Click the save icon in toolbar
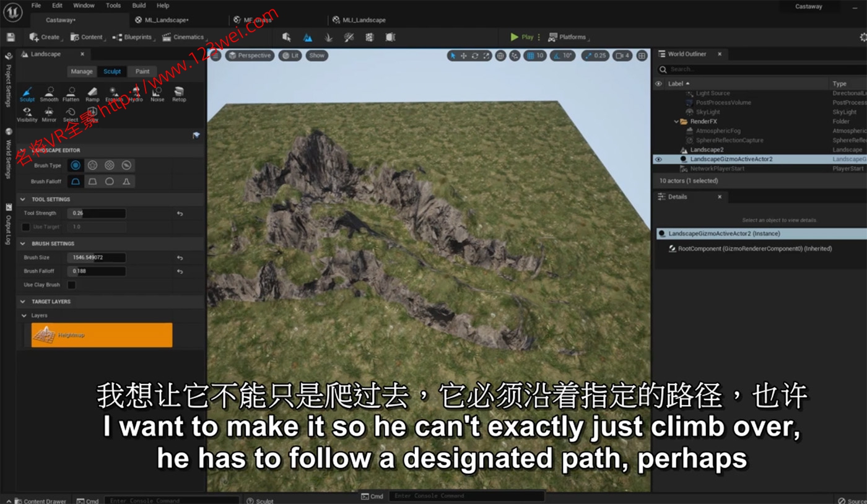The width and height of the screenshot is (867, 504). tap(11, 37)
